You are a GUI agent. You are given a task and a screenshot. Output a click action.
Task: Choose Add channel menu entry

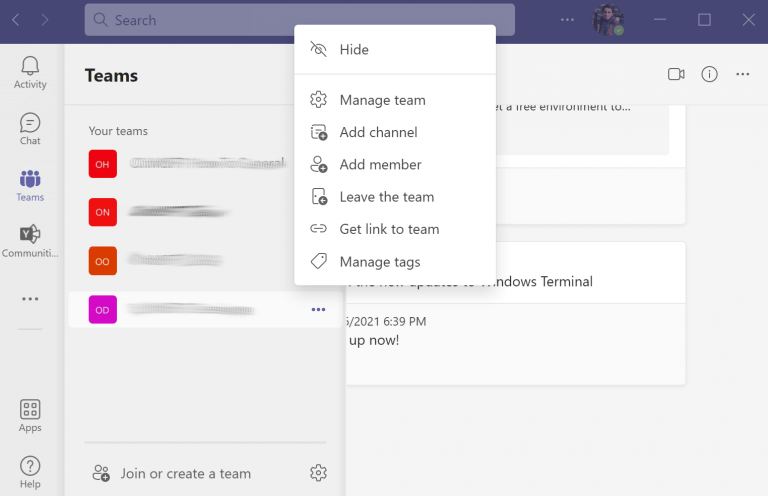click(395, 132)
